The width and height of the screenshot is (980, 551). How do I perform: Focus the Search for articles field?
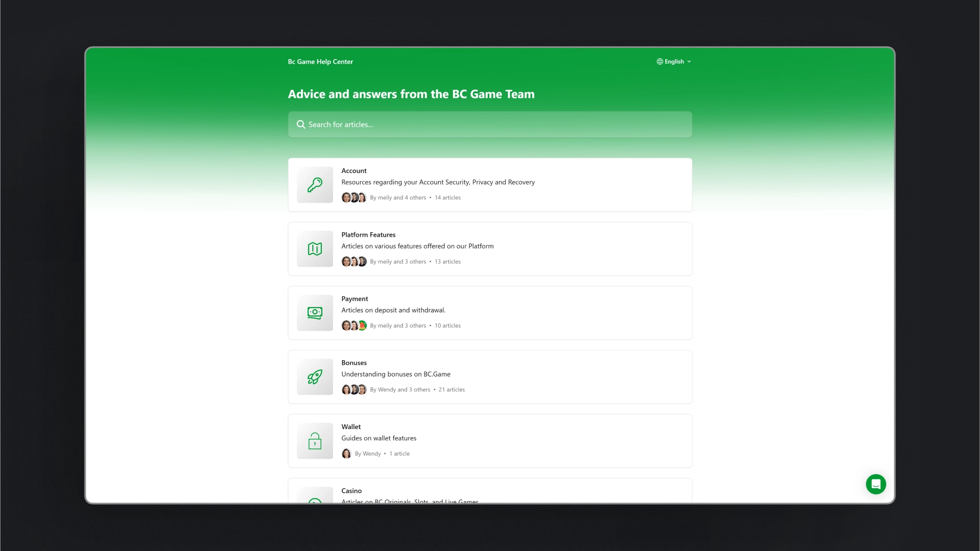pos(490,124)
